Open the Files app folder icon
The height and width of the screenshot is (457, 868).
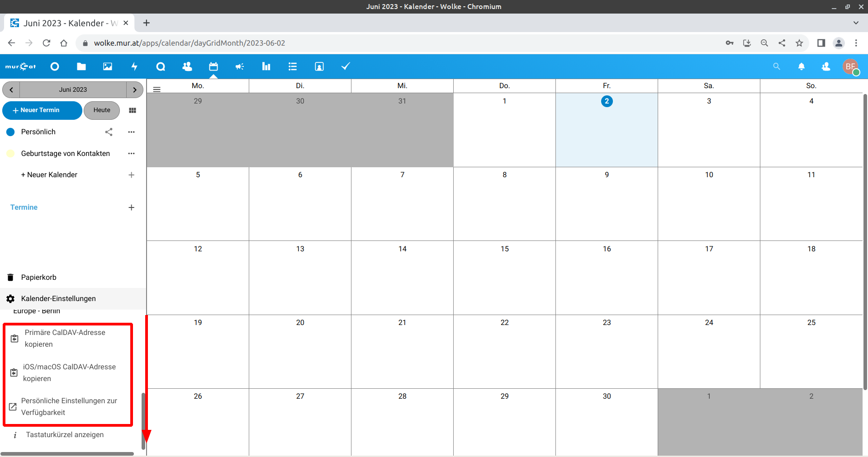point(81,66)
